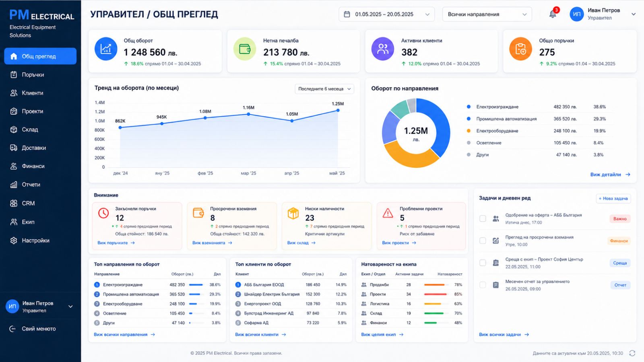The height and width of the screenshot is (362, 644).
Task: Click the Продажби team icon
Action: click(364, 285)
